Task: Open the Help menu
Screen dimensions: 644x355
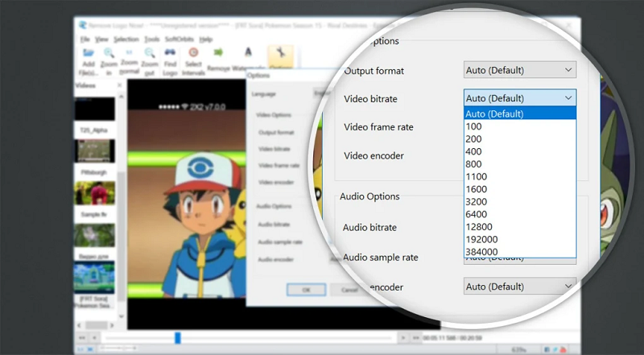Action: coord(206,39)
